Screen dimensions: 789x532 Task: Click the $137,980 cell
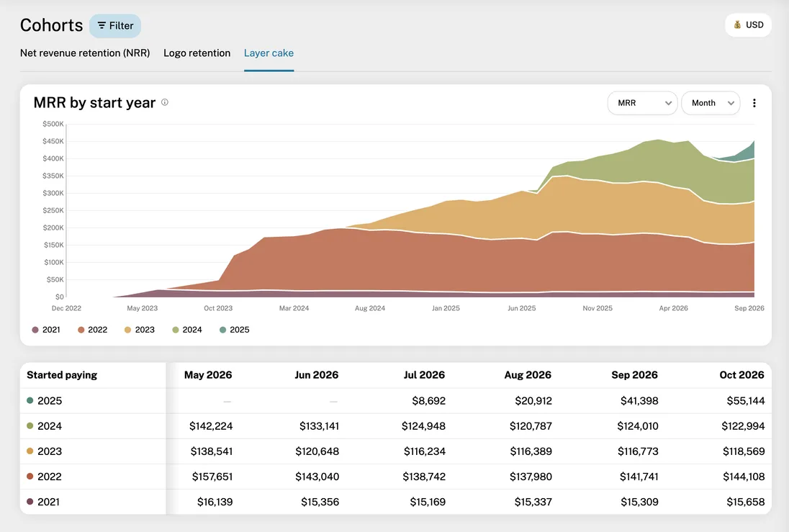click(531, 476)
